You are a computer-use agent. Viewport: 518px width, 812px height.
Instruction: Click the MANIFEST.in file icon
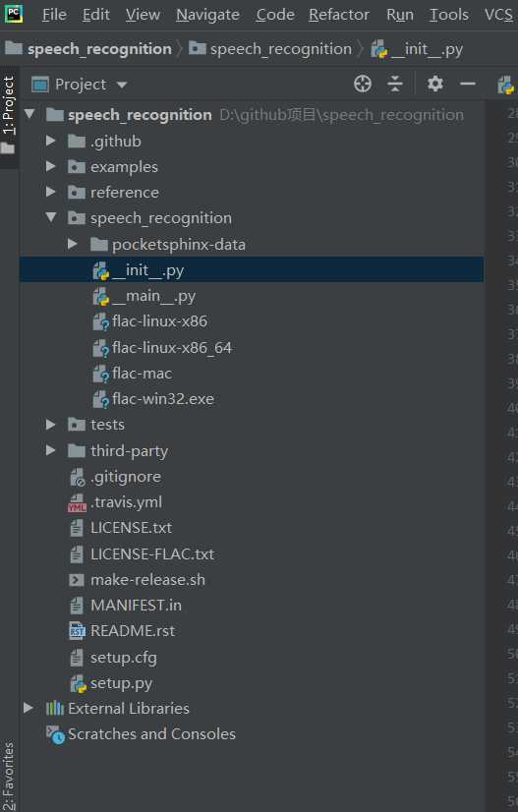[76, 606]
